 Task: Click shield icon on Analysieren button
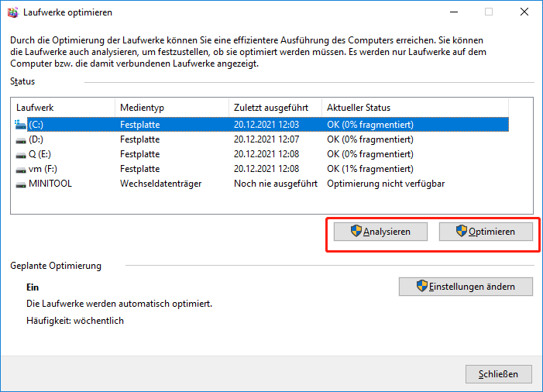coord(356,231)
